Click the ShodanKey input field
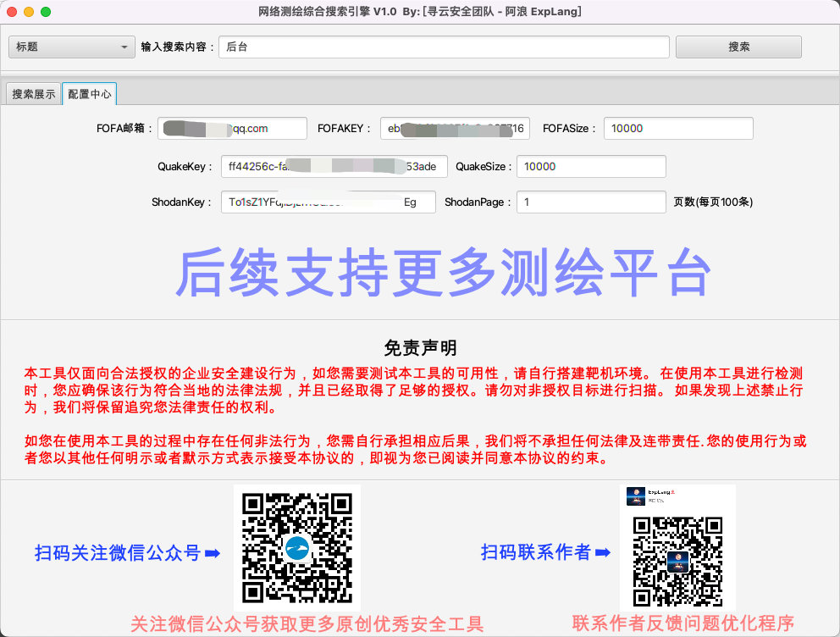 pyautogui.click(x=329, y=202)
